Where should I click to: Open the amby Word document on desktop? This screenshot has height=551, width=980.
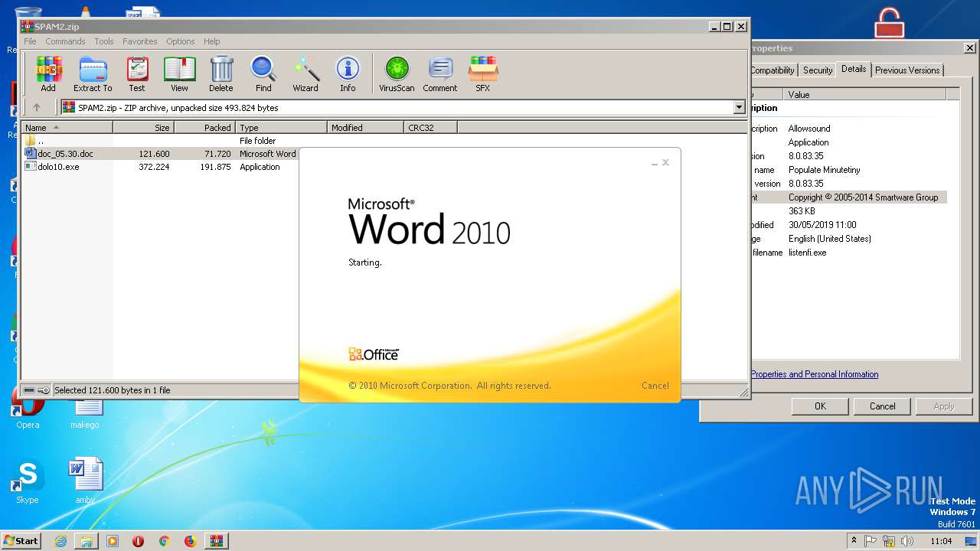[85, 481]
